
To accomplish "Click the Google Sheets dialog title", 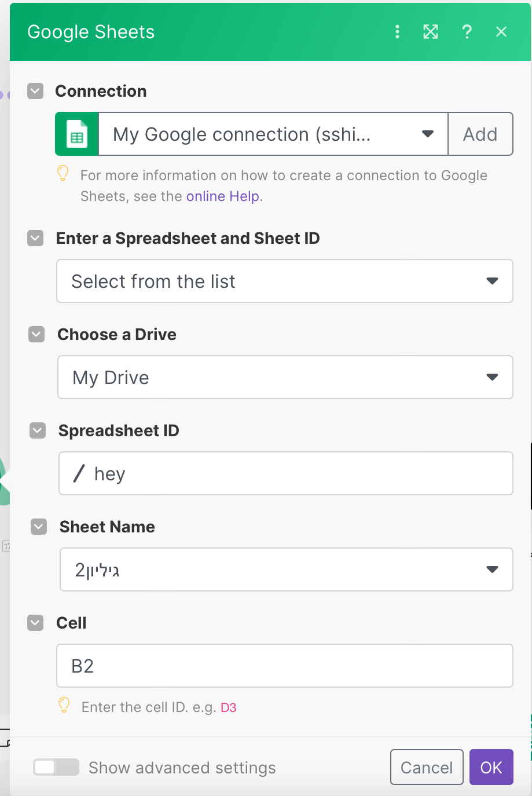I will click(91, 32).
